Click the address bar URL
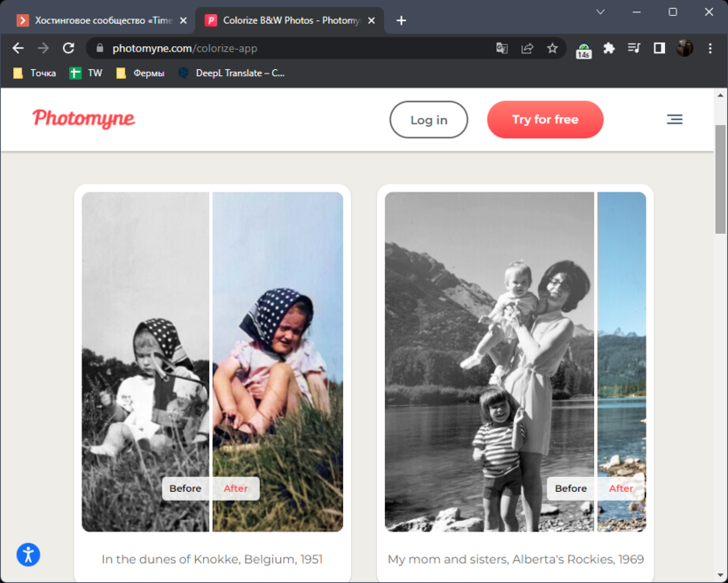728x583 pixels. 185,48
